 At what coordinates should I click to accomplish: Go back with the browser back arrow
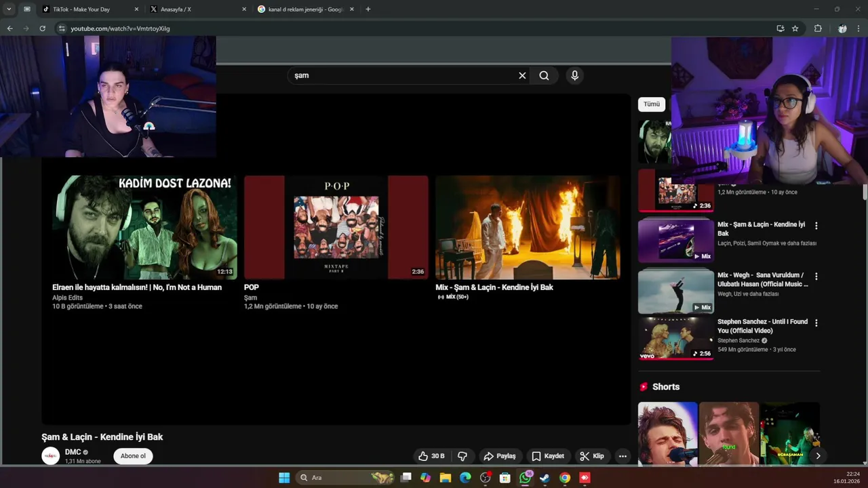click(x=9, y=28)
